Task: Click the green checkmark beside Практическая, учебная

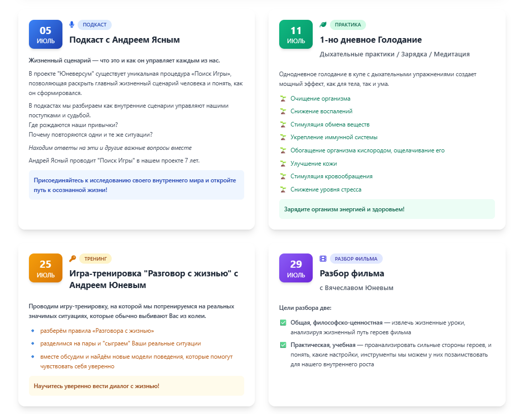Action: point(283,345)
